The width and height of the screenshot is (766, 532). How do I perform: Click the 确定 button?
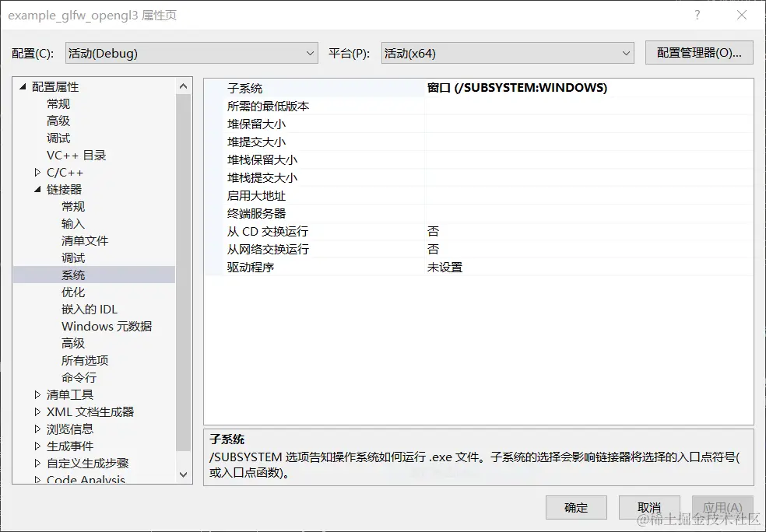576,508
